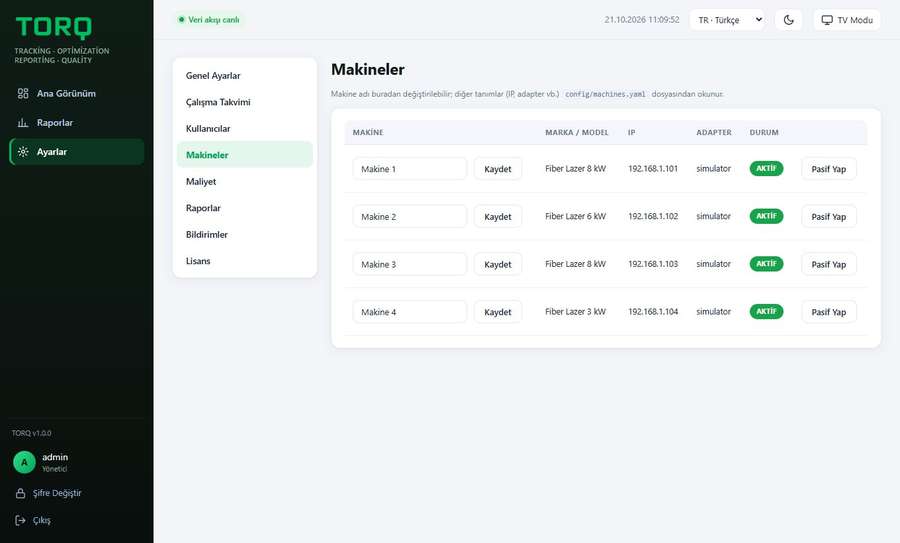Viewport: 900px width, 543px height.
Task: Click the Makine 2 name input field
Action: (410, 216)
